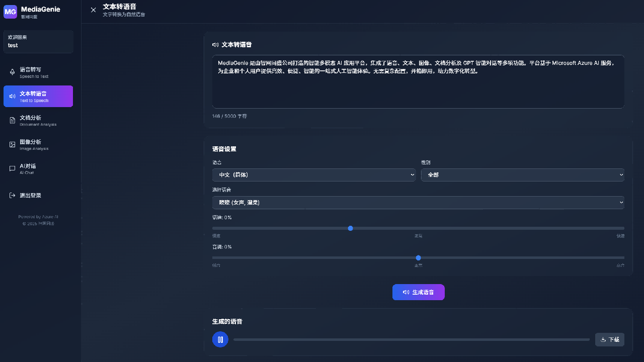
Task: Click the 快速 label under speed slider
Action: click(x=620, y=236)
